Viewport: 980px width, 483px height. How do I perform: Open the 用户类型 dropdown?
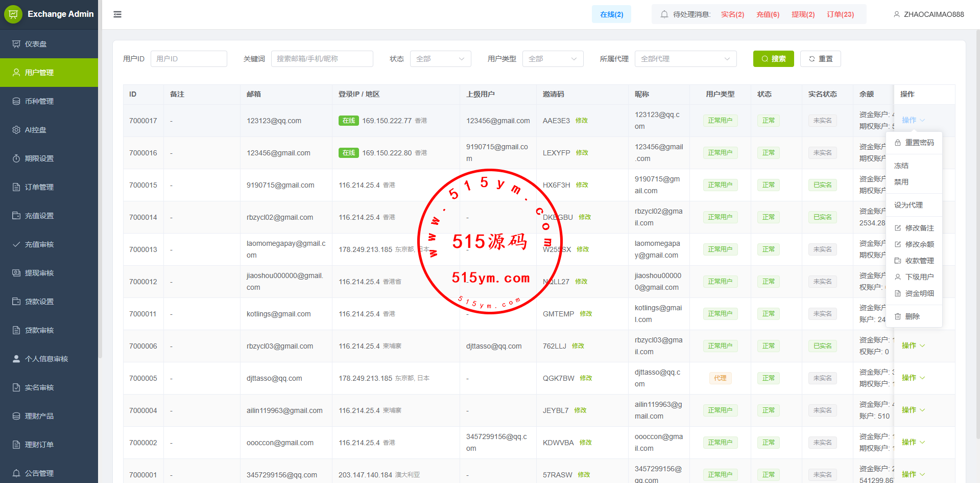click(x=553, y=59)
